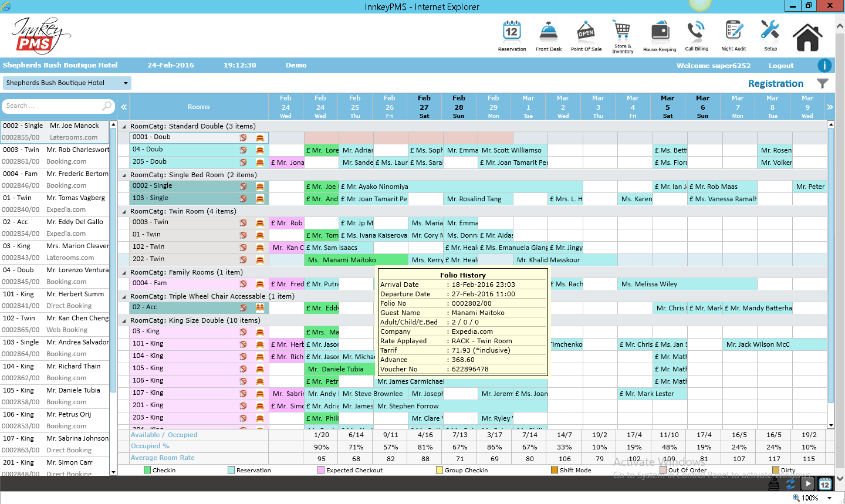Screen dimensions: 845x504
Task: Switch to the Registration tab
Action: [x=776, y=83]
